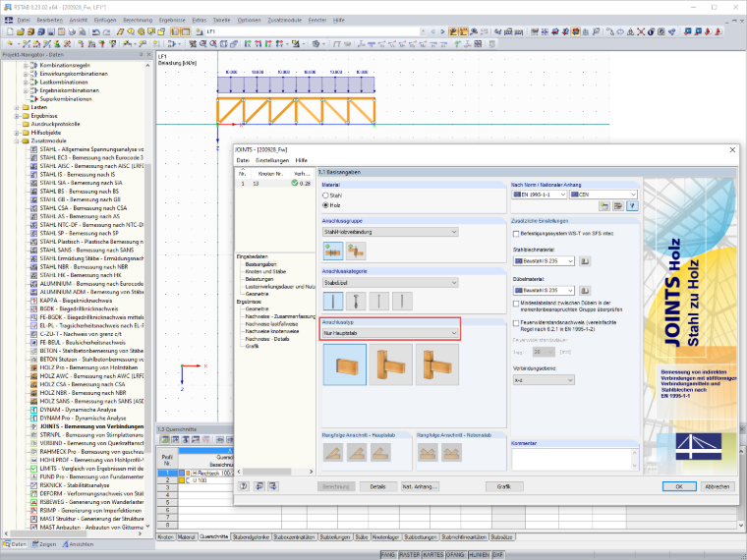Viewport: 747px width, 560px height.
Task: Open Dübelmaterial library icon
Action: click(585, 290)
